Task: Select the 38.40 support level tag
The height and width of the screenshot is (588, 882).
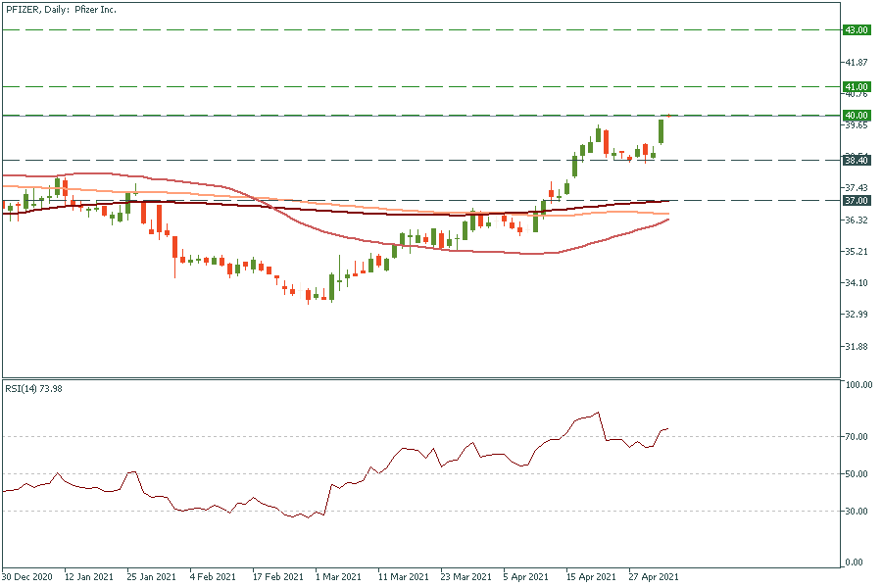Action: 857,161
